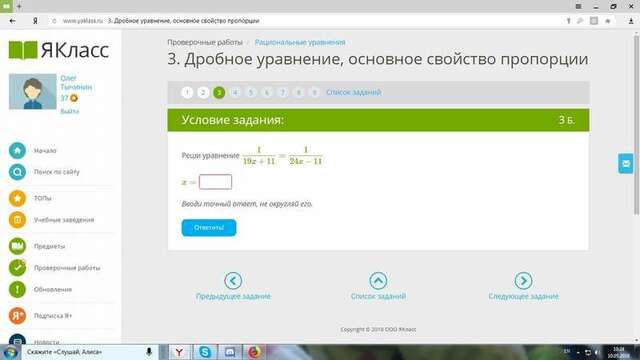Viewport: 640px width, 360px height.
Task: Open the Рациональные уравнения breadcrumb link
Action: tap(300, 42)
